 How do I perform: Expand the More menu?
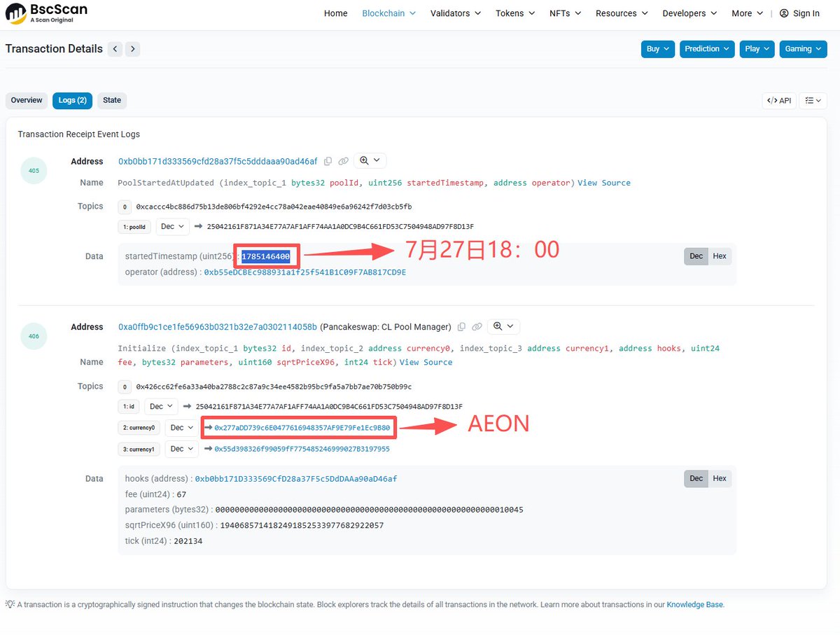tap(748, 13)
